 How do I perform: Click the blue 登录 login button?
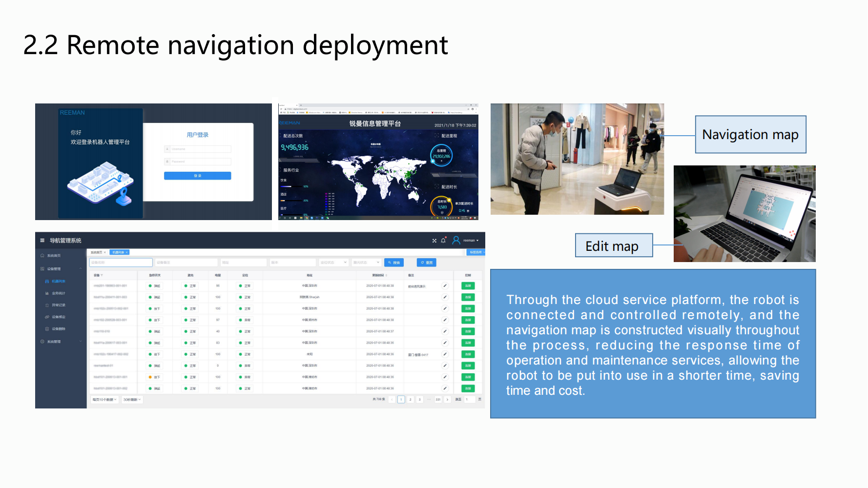click(x=197, y=176)
